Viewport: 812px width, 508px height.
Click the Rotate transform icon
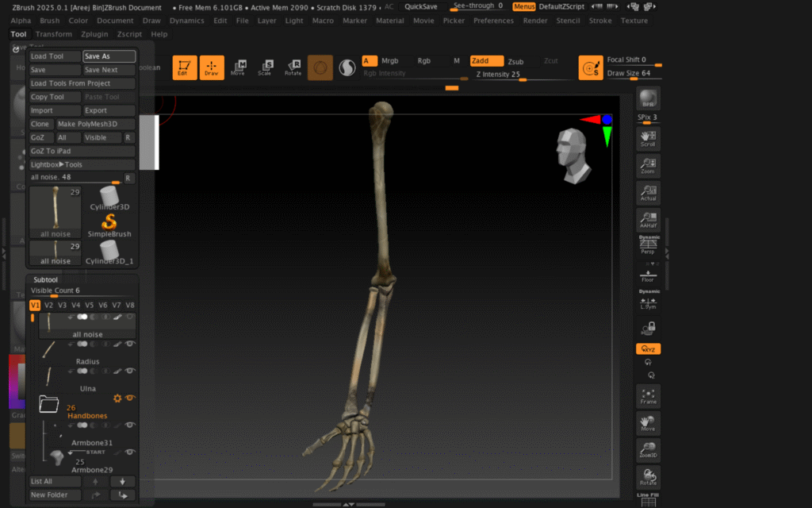tap(293, 67)
